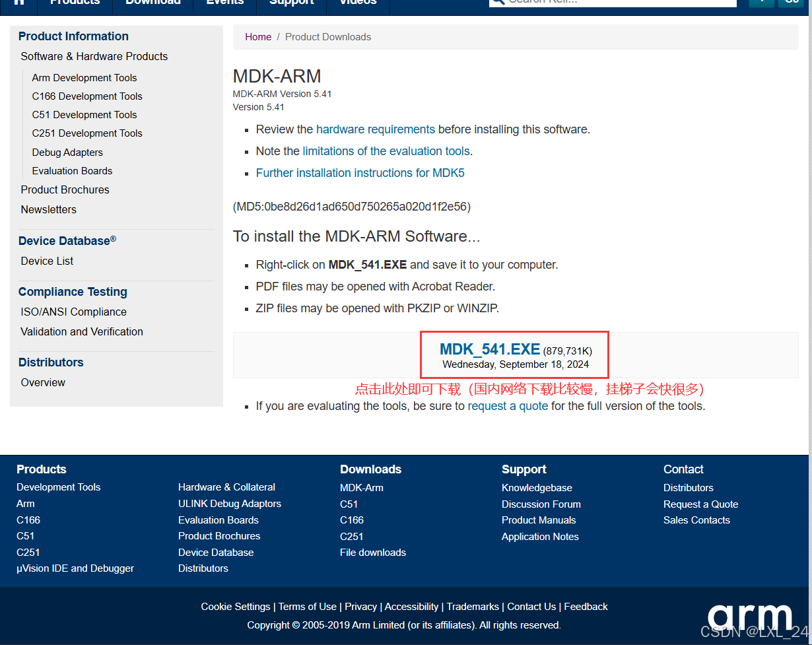Click the Product Information sidebar heading
The width and height of the screenshot is (812, 645).
click(x=73, y=36)
